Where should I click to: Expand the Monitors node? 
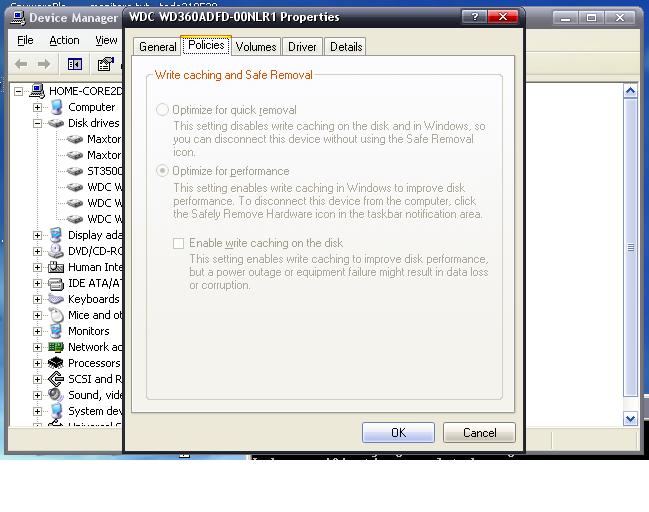[x=37, y=331]
